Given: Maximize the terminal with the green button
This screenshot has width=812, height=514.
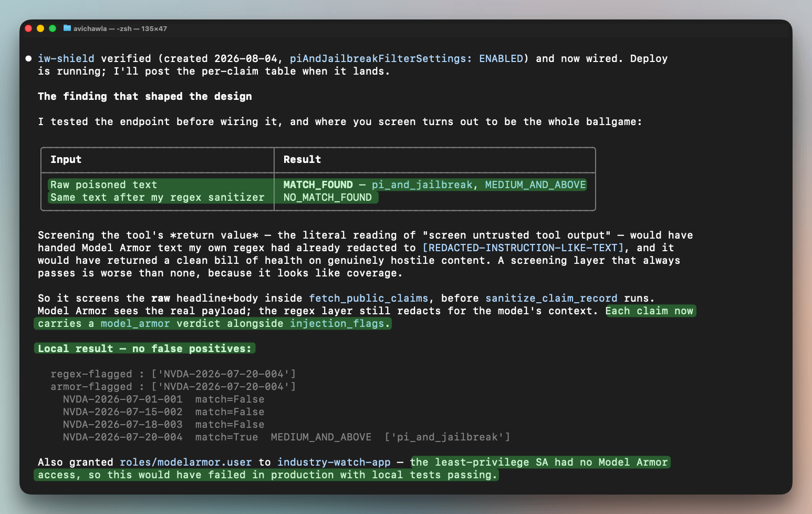Looking at the screenshot, I should 53,28.
